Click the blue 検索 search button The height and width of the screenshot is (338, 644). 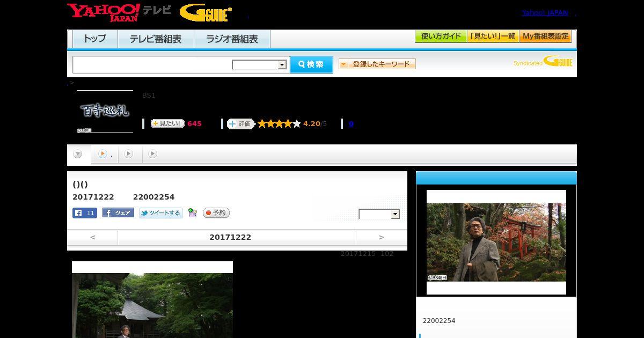pyautogui.click(x=311, y=64)
